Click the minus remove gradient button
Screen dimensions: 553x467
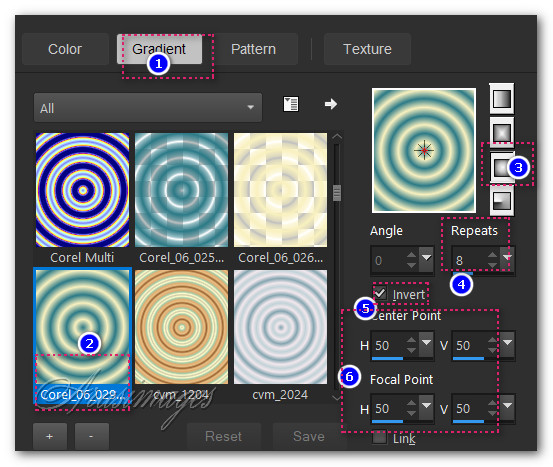tap(92, 436)
